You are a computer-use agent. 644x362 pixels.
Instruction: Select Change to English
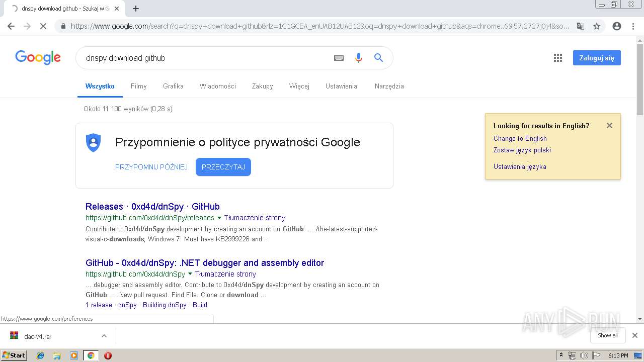(x=520, y=138)
